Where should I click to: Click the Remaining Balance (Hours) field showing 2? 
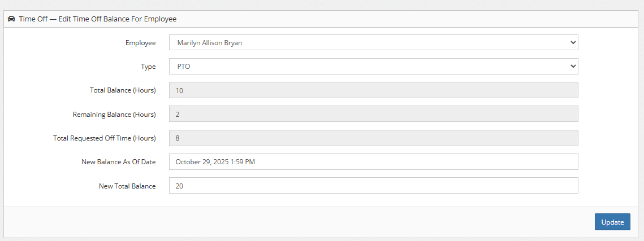click(x=373, y=114)
